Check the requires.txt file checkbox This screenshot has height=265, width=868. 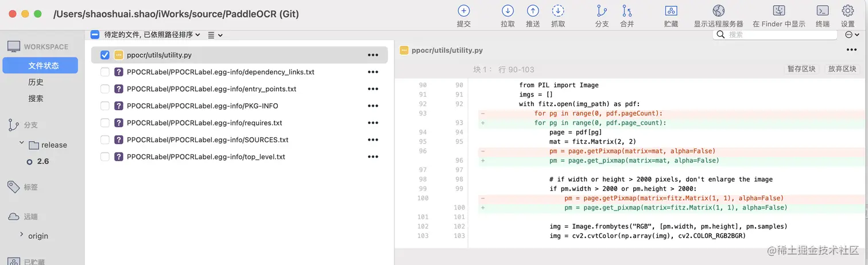click(x=105, y=123)
